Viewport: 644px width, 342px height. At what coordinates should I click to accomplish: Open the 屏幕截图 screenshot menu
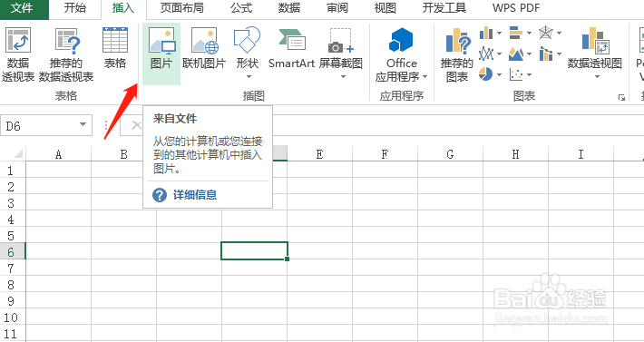pyautogui.click(x=341, y=54)
